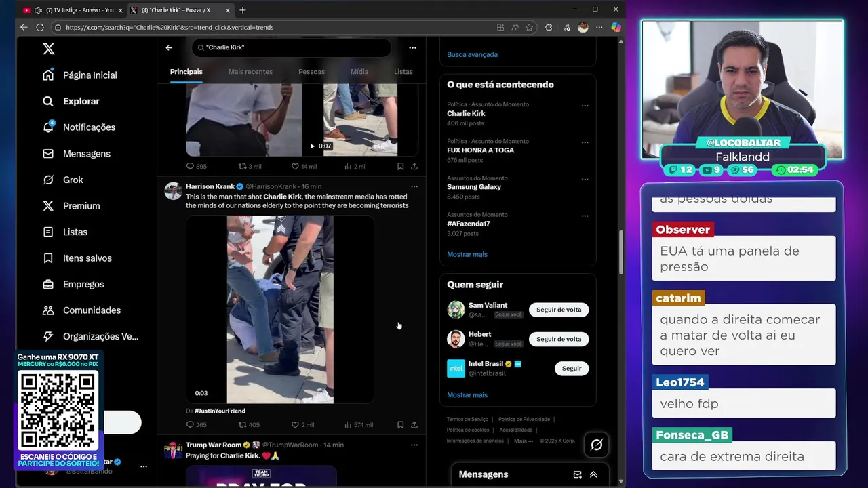
Task: Open Organizações Verificadas in the sidebar
Action: pyautogui.click(x=90, y=336)
